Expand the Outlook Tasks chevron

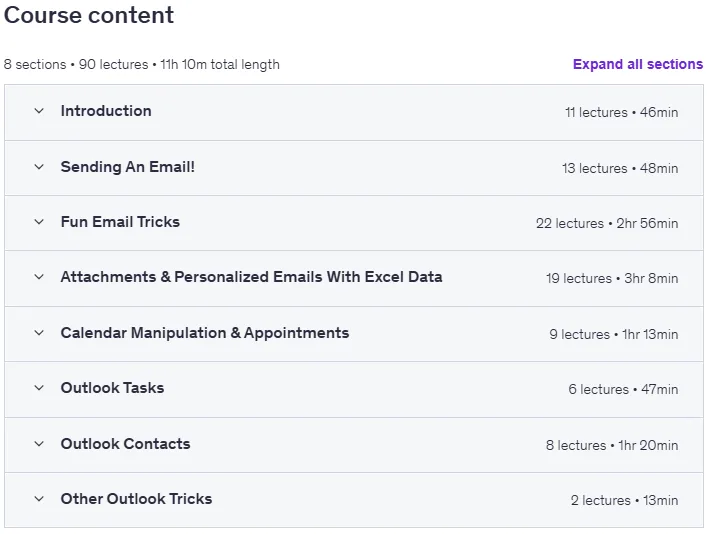[x=39, y=388]
